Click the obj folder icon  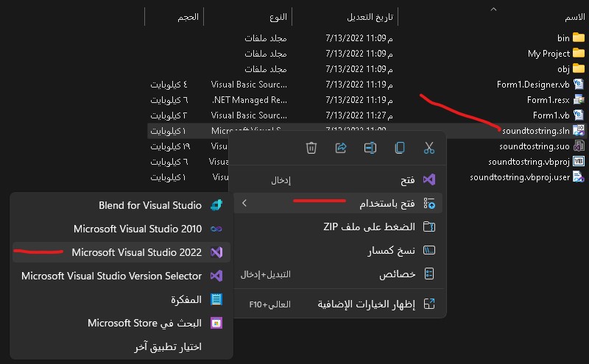(x=579, y=68)
